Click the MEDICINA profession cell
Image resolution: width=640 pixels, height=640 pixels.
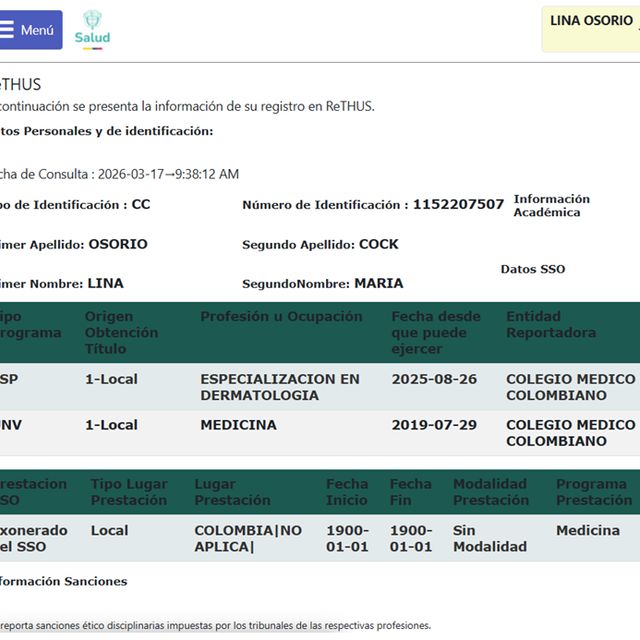pyautogui.click(x=238, y=425)
